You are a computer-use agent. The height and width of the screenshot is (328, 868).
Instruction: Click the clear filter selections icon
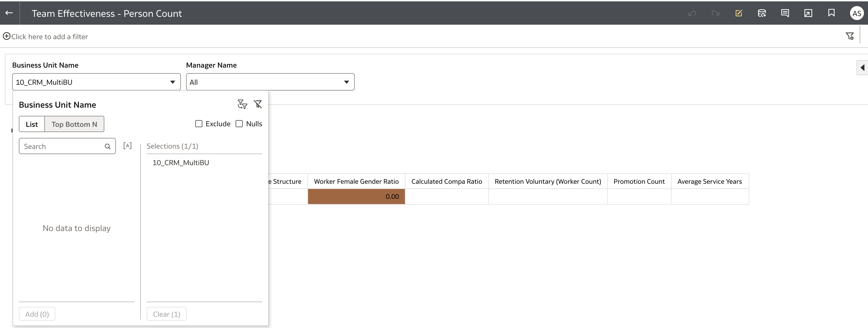(258, 104)
